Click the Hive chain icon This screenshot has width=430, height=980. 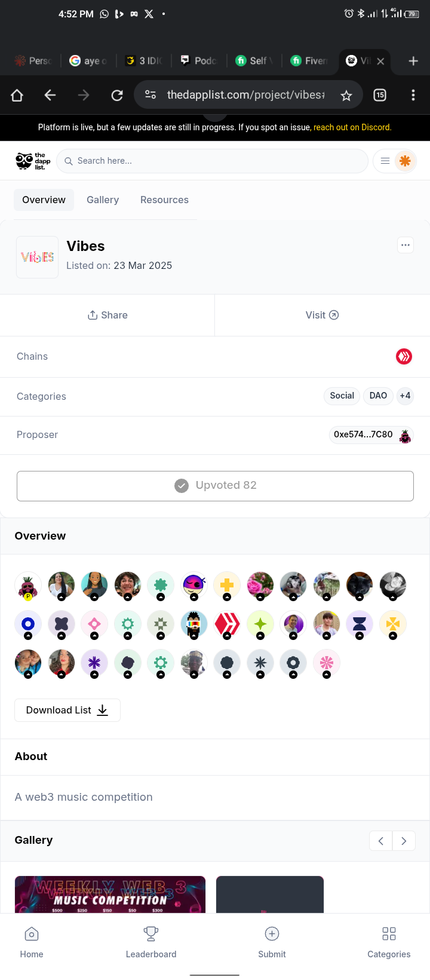[x=404, y=356]
